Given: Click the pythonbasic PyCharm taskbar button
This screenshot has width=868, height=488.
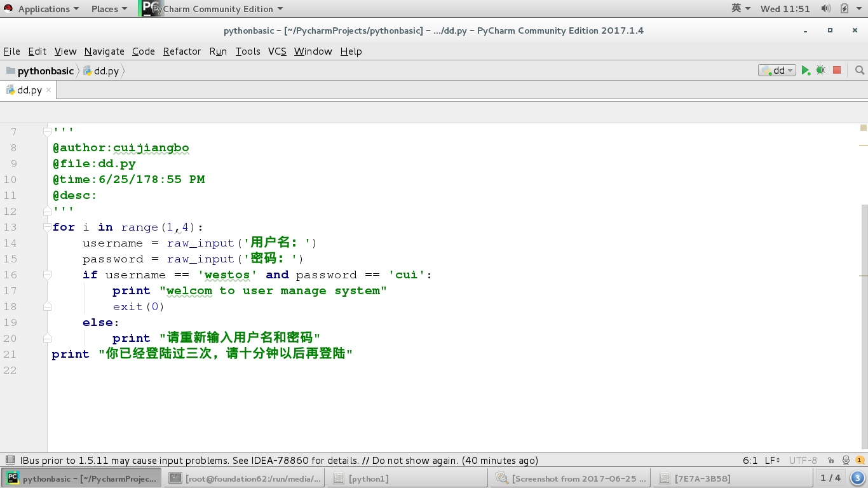Looking at the screenshot, I should tap(82, 478).
